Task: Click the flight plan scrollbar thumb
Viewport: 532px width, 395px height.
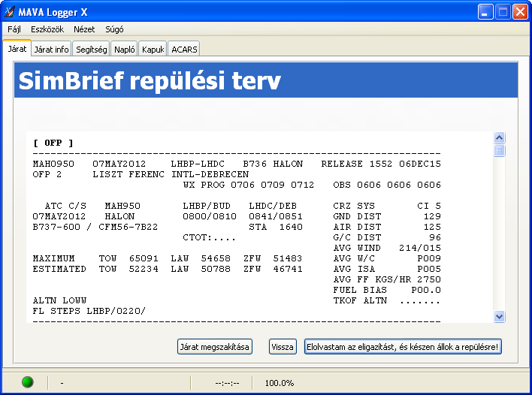Action: 499,150
